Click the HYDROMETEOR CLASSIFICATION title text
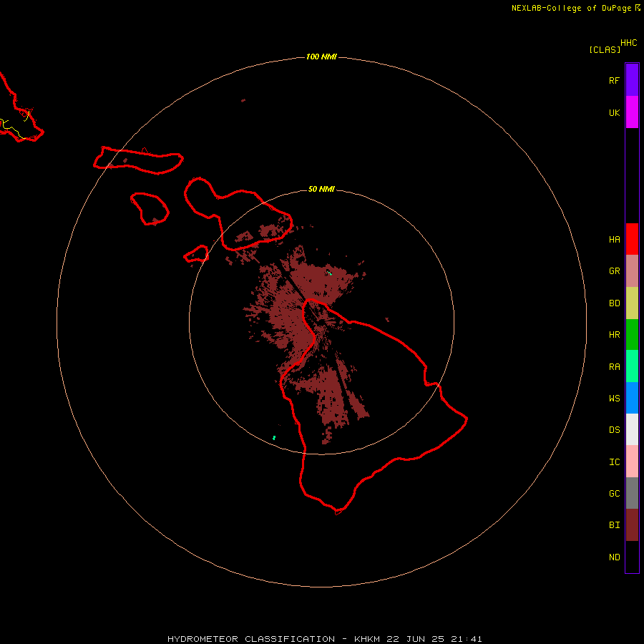Screen dimensions: 644x644 pos(251,639)
